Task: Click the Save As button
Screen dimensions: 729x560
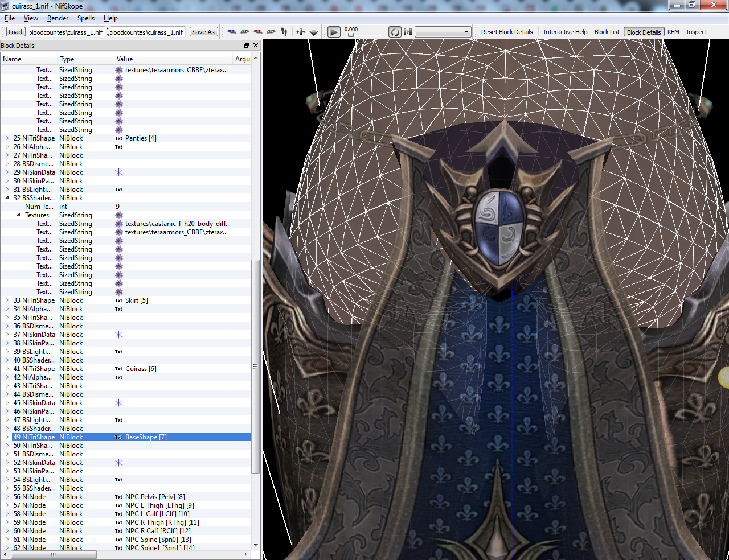Action: pos(203,32)
